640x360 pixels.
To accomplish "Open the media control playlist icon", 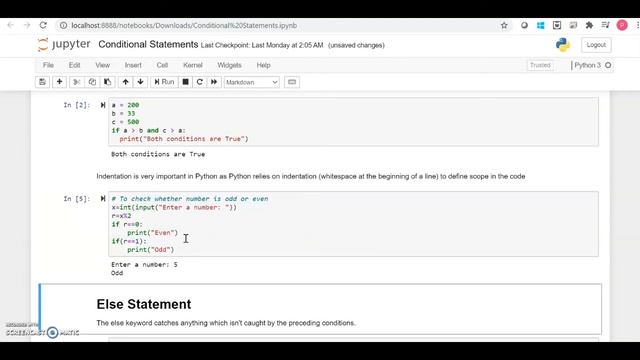I will pyautogui.click(x=605, y=25).
